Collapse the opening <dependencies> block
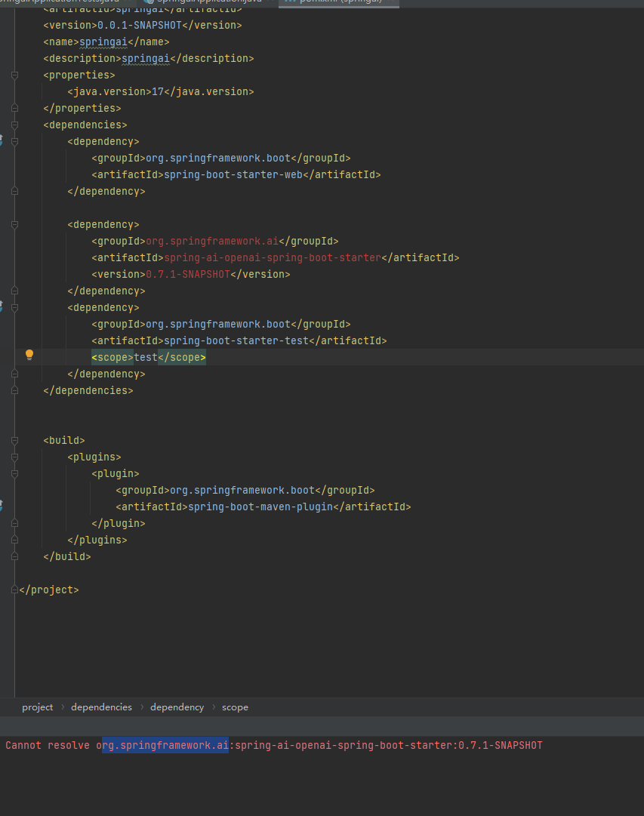This screenshot has height=816, width=644. tap(14, 125)
